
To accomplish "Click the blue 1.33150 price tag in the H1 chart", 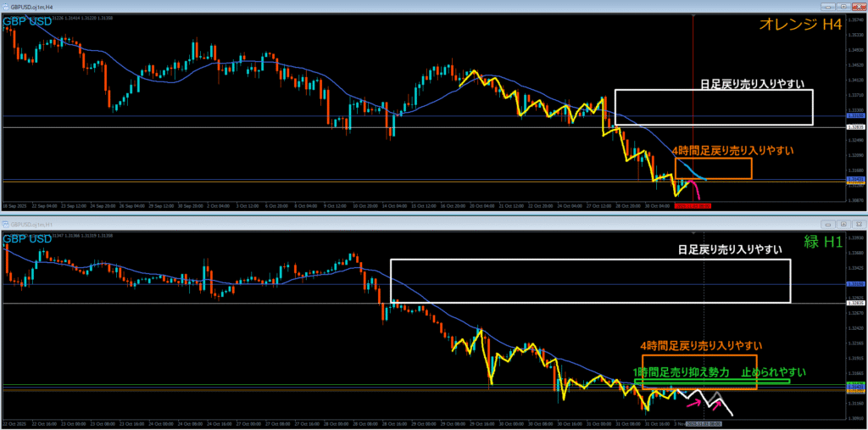I will pos(856,284).
